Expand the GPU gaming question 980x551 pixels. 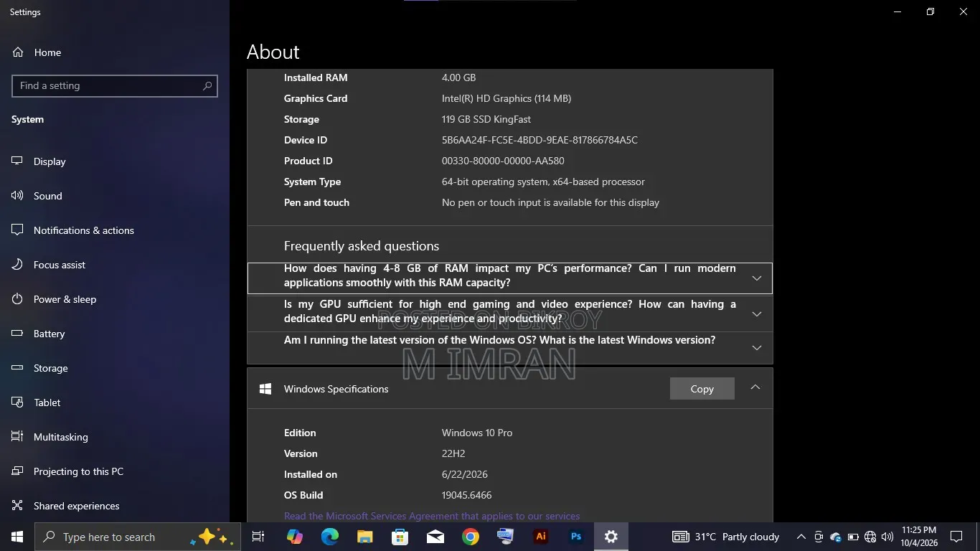pyautogui.click(x=510, y=314)
